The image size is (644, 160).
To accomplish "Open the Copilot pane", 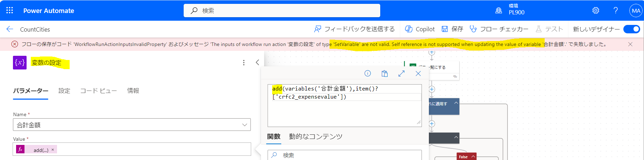I will pyautogui.click(x=420, y=29).
